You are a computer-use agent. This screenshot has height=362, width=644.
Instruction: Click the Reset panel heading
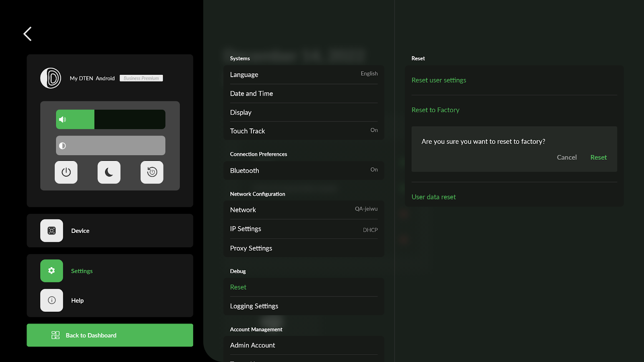pos(418,58)
